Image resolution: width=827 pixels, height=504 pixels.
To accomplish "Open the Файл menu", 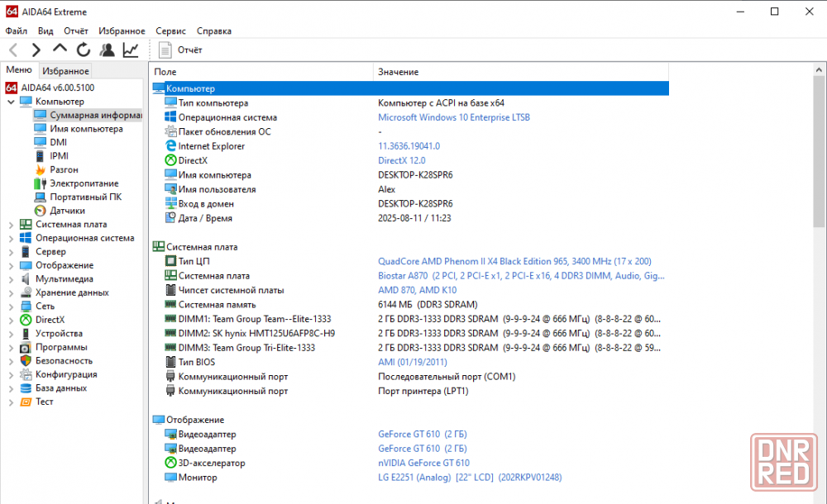I will pyautogui.click(x=17, y=31).
